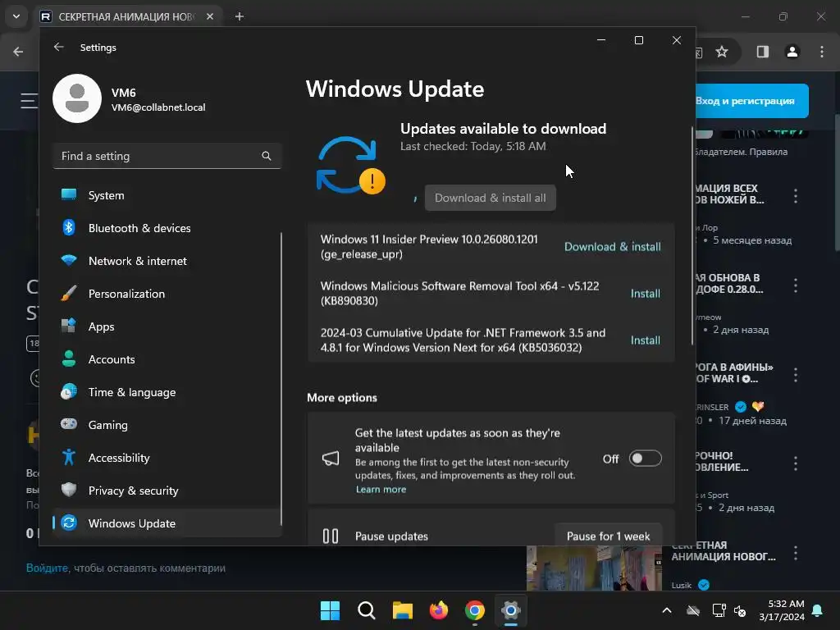Viewport: 840px width, 630px height.
Task: Open Learn more link about latest updates
Action: click(381, 489)
